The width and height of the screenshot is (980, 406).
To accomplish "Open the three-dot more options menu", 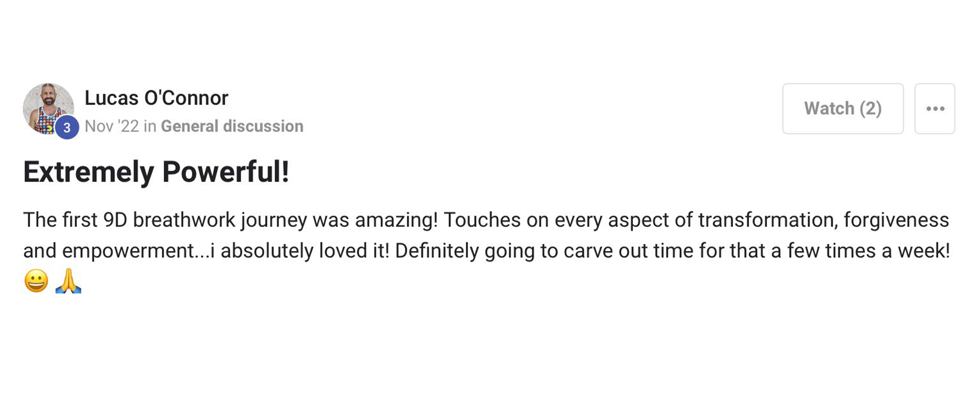I will (x=934, y=109).
